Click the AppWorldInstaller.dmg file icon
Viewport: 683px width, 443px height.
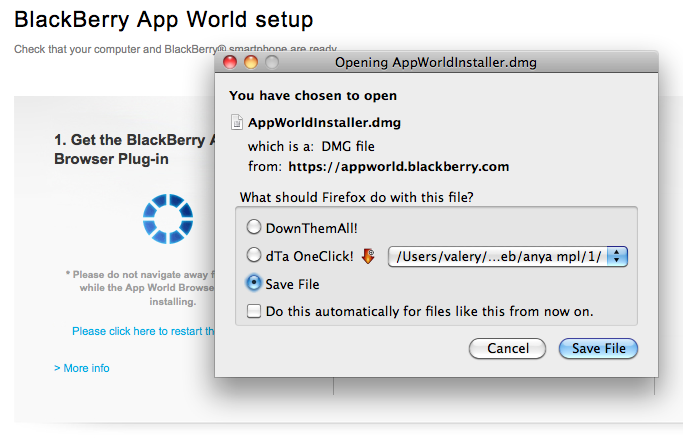pyautogui.click(x=236, y=123)
